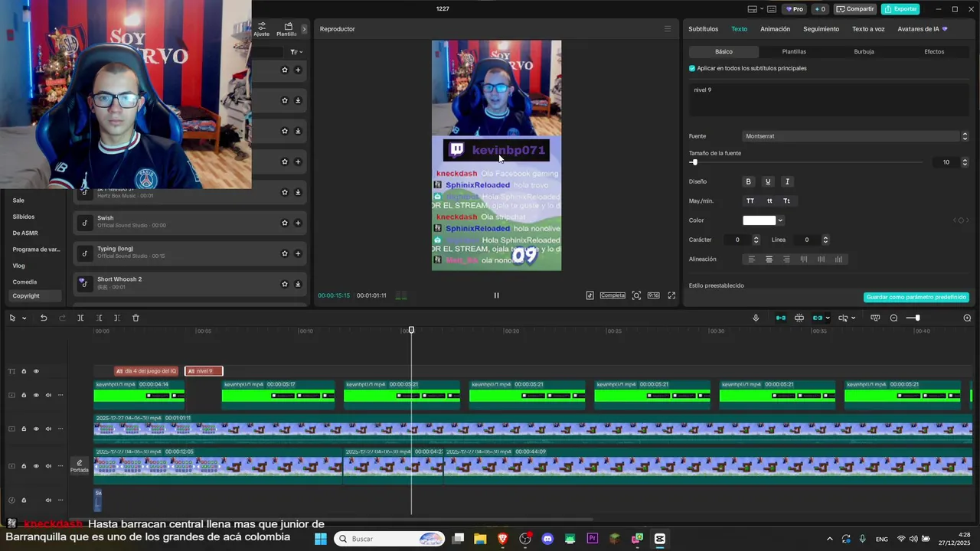Zoom in the timeline with the plus magnifier

tap(967, 318)
